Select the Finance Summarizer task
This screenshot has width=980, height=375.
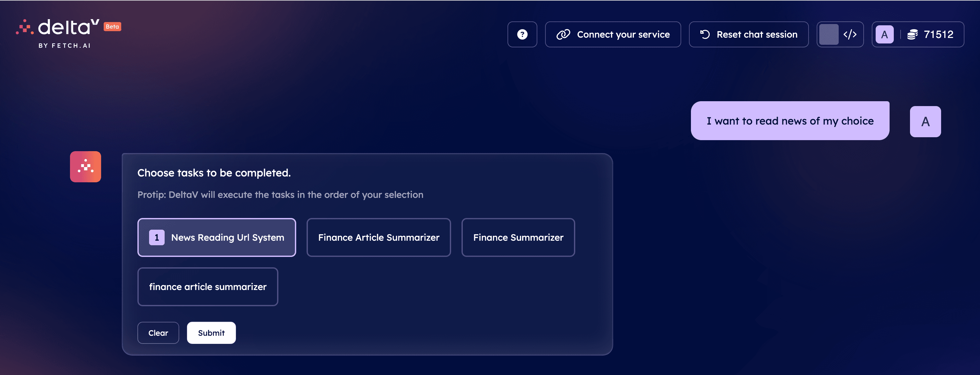click(x=518, y=237)
